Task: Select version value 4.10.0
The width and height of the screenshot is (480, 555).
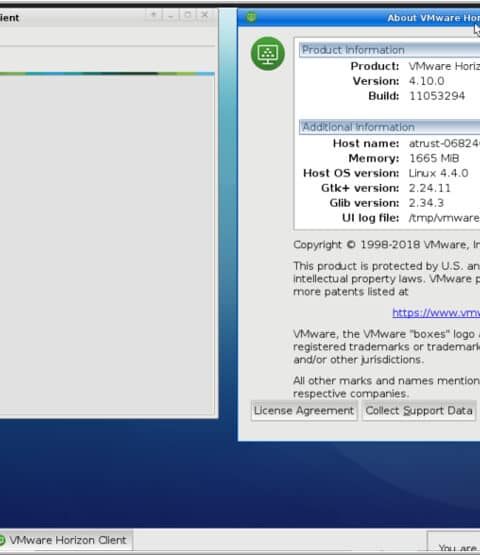Action: click(427, 81)
